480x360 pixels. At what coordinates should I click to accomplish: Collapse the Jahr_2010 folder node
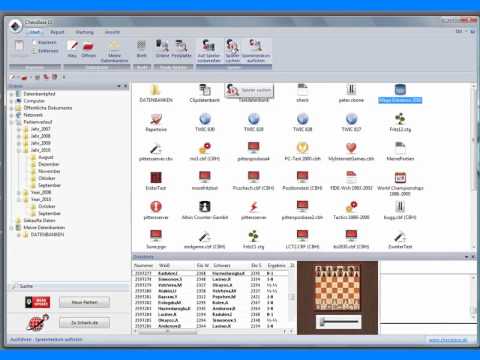[x=19, y=150]
